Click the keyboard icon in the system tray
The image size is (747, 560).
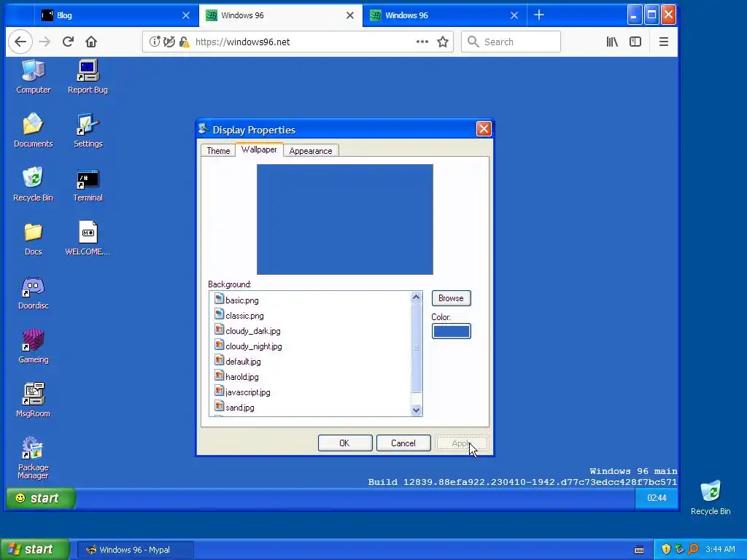[x=639, y=550]
